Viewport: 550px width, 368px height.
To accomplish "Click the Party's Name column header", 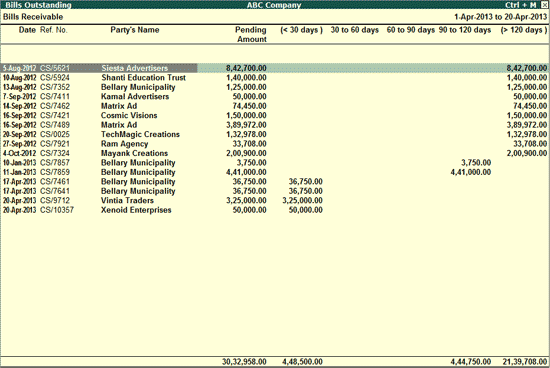I will 135,30.
